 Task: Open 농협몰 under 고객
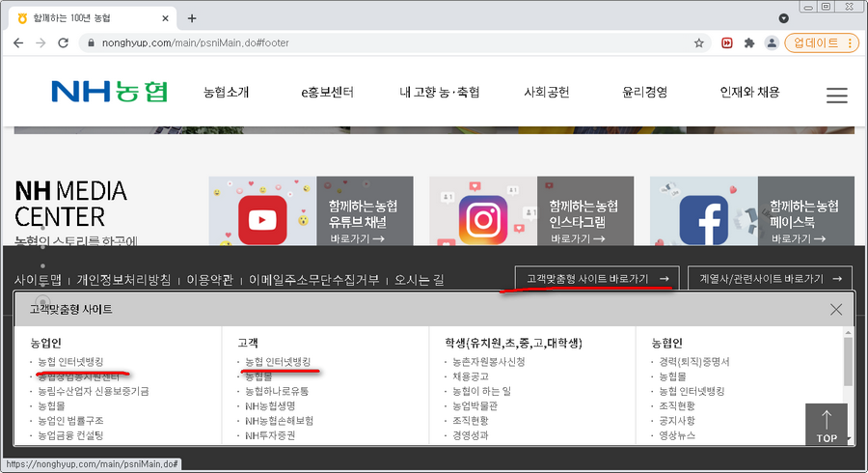click(x=258, y=376)
